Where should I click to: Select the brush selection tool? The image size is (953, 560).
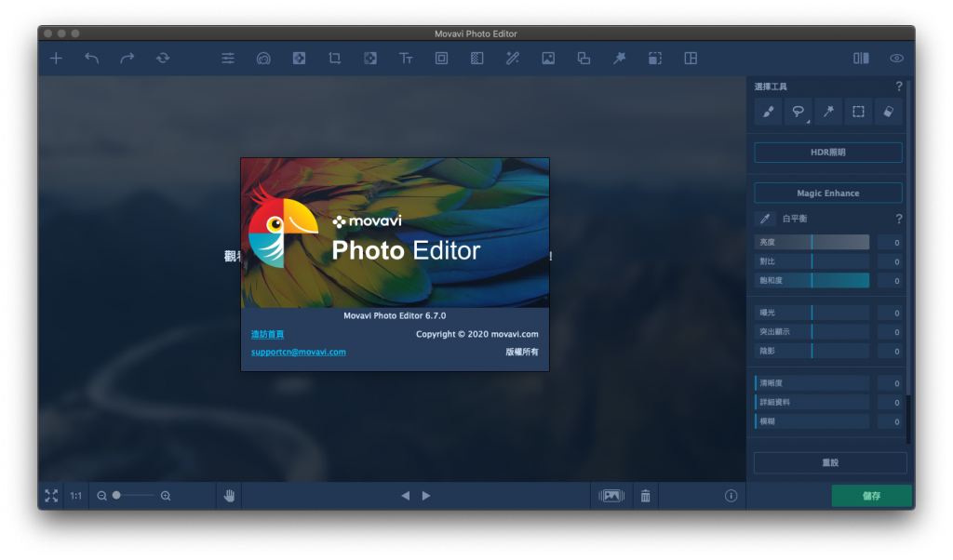[x=768, y=112]
